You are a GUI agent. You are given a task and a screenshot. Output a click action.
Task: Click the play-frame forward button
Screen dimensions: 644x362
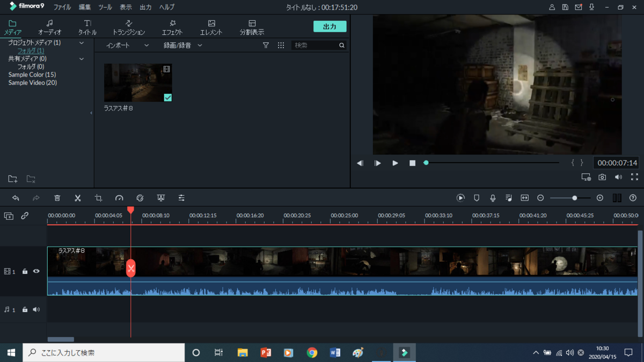(x=378, y=163)
